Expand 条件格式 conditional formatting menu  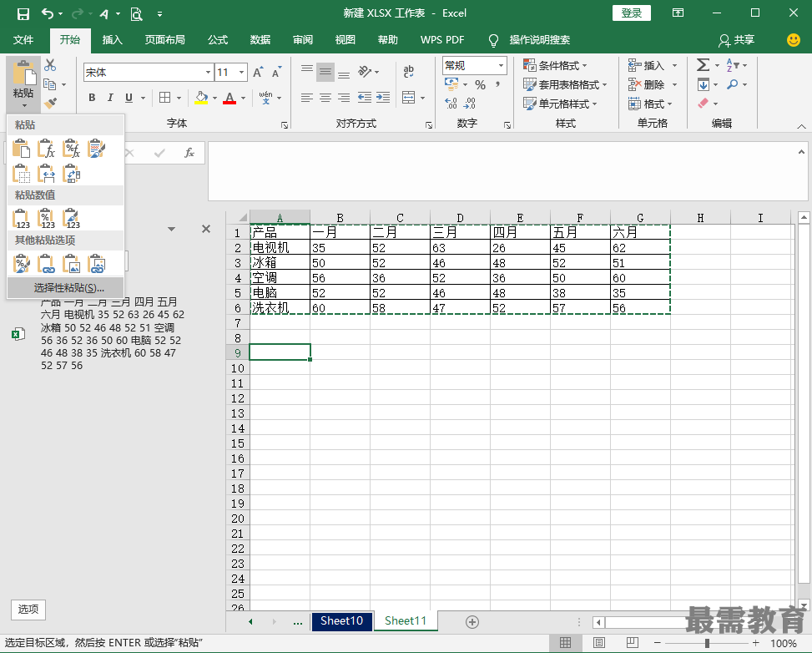click(x=555, y=65)
